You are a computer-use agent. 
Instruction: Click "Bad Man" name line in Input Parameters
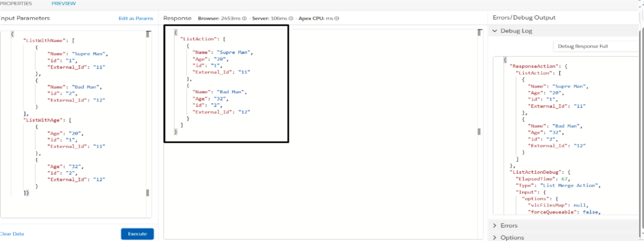point(74,87)
